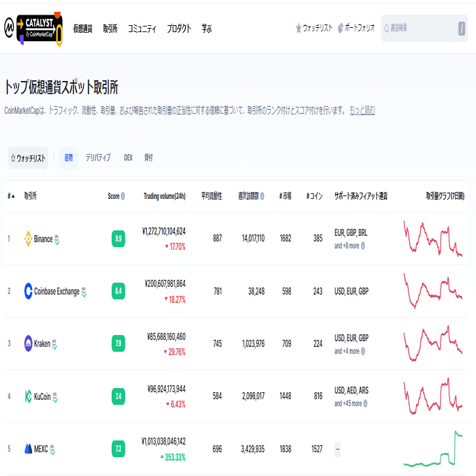
Task: Click the MEXC 7.2 score badge
Action: [x=118, y=449]
